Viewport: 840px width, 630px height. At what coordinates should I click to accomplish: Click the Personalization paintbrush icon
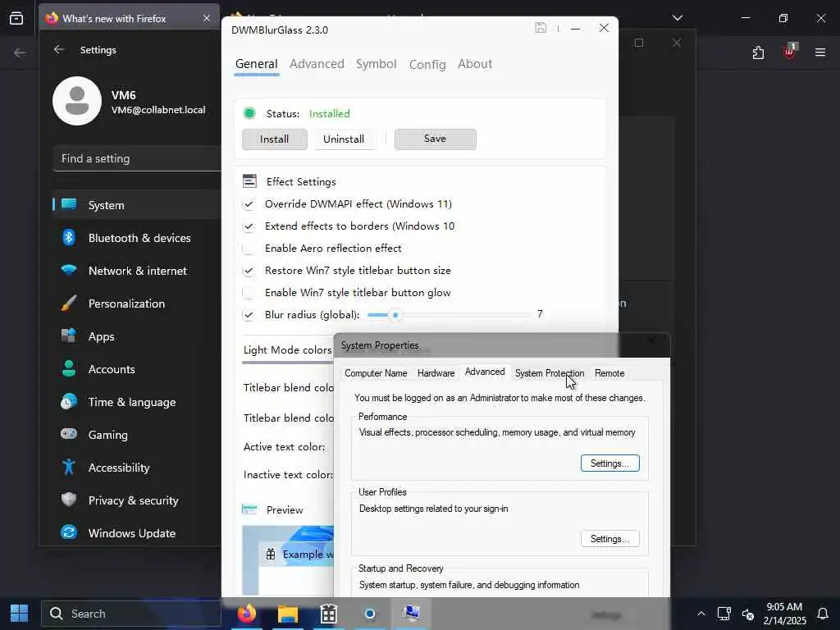pos(69,304)
